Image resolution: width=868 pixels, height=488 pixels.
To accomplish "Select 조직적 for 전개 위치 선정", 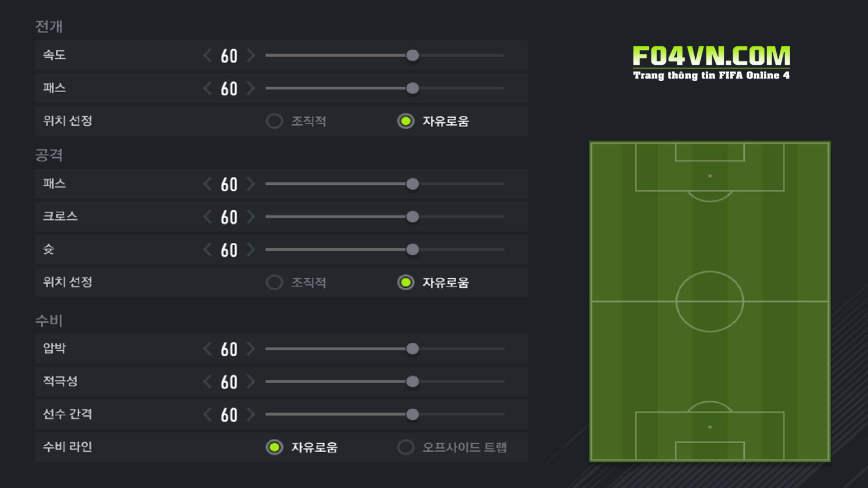I will click(x=274, y=121).
